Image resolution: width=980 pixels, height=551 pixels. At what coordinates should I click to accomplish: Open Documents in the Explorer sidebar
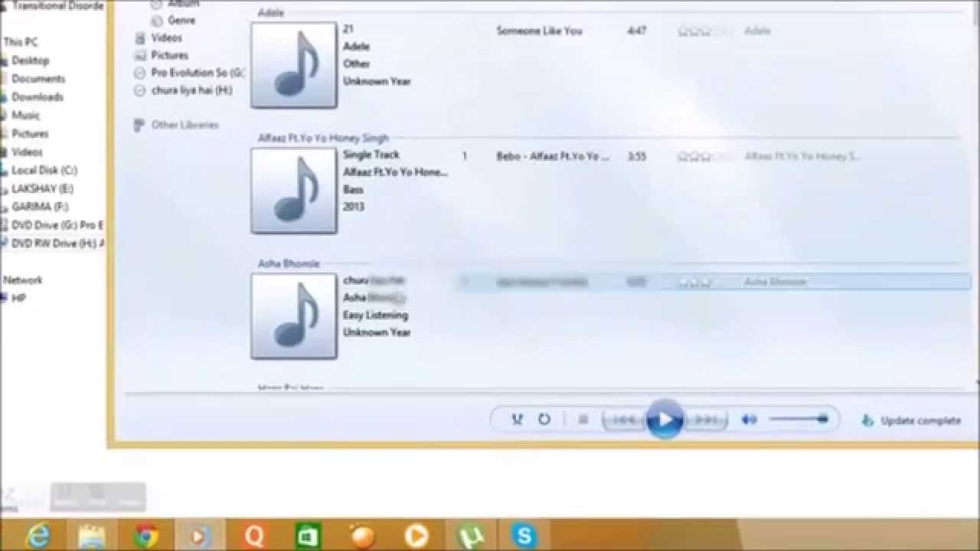tap(38, 79)
